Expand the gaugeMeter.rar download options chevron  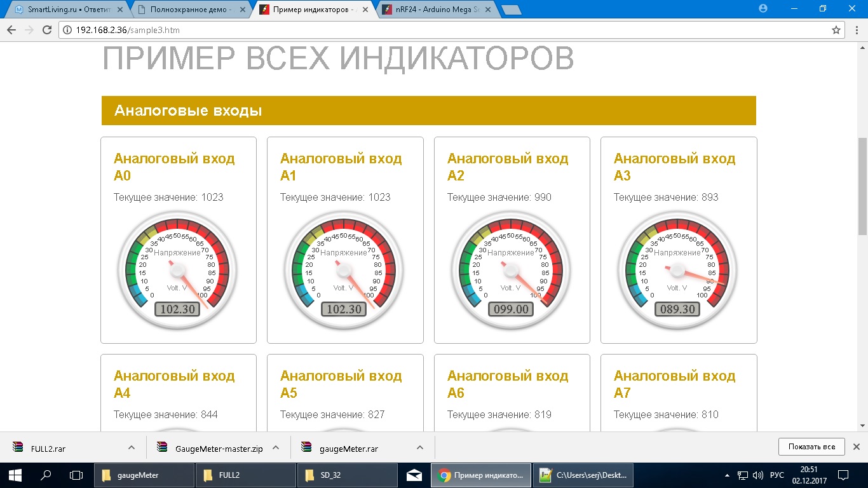coord(419,447)
